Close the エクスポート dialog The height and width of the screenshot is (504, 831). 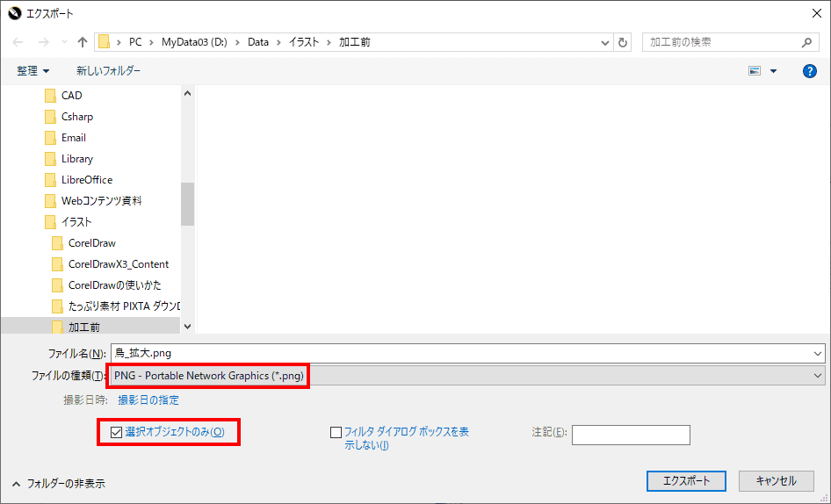(817, 13)
